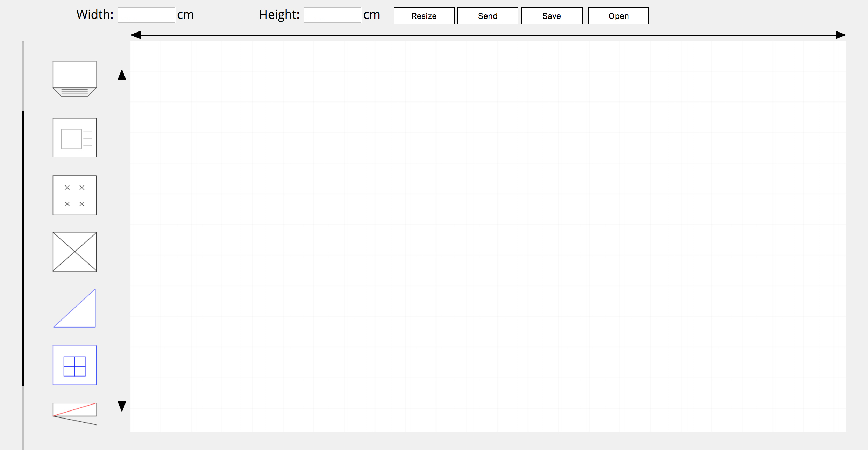
Task: Select the blue window grid shape
Action: 74,365
